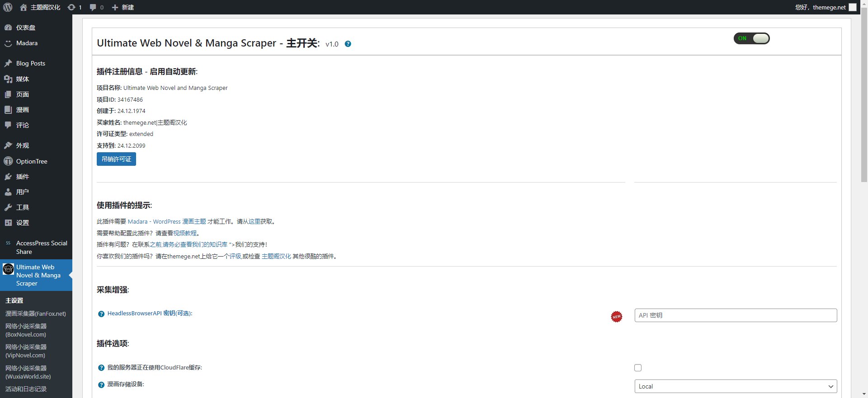Click the 工具 wrench icon
The image size is (868, 398).
[x=8, y=207]
